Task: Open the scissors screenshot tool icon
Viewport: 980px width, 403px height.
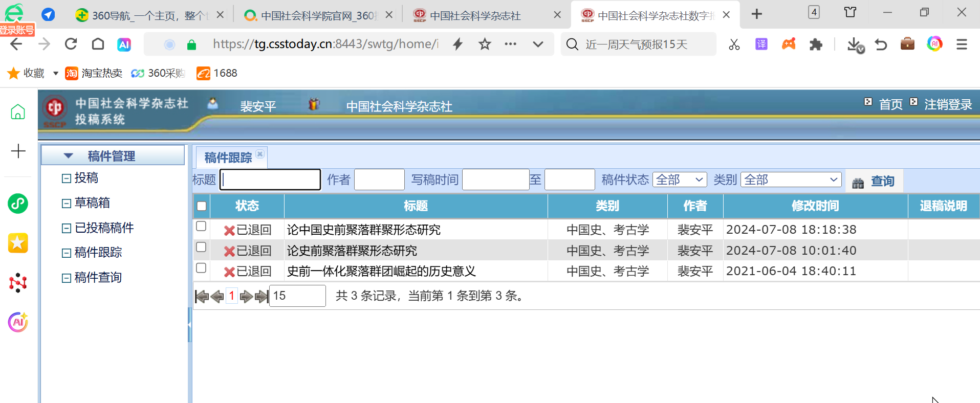Action: click(734, 44)
